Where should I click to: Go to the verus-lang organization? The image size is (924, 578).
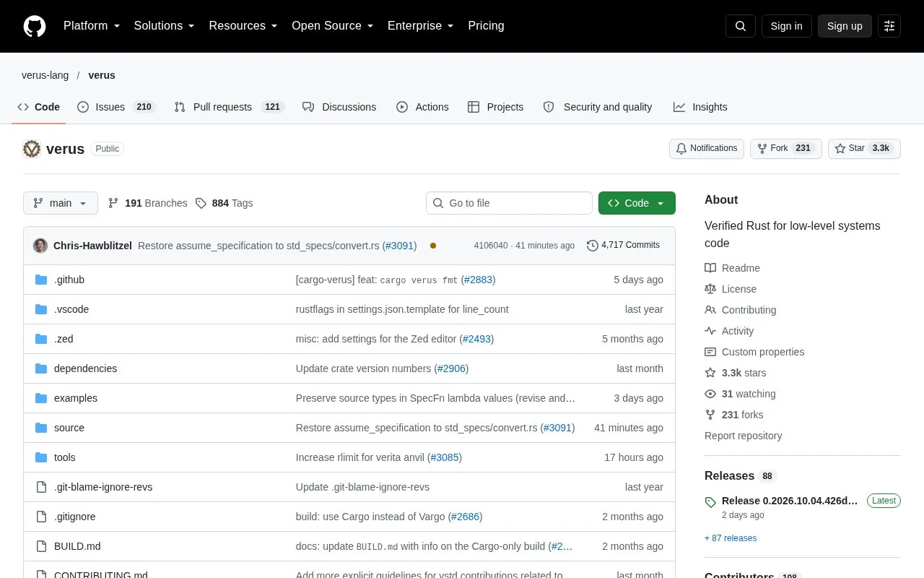(45, 75)
